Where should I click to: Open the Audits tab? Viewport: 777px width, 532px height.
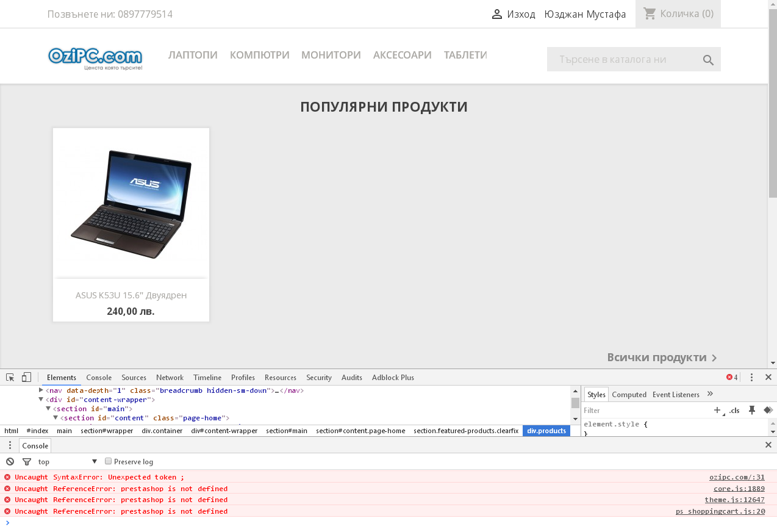click(x=352, y=378)
